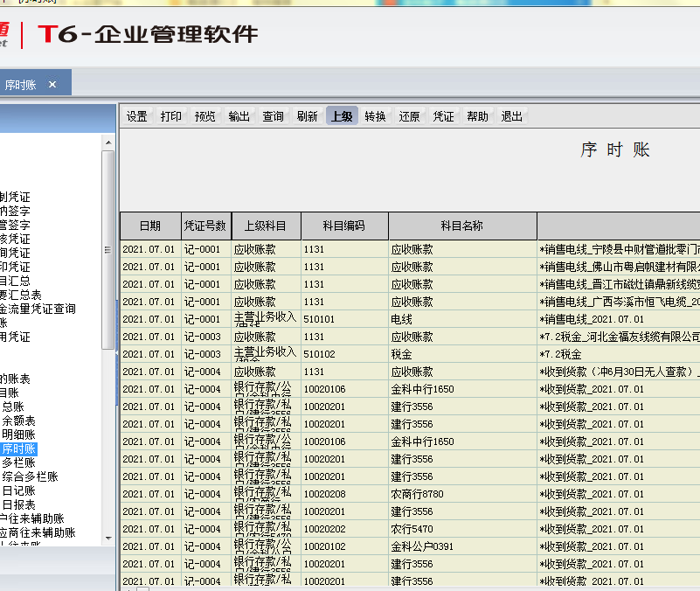
Task: Select subject code cell 10020202
Action: (x=344, y=529)
